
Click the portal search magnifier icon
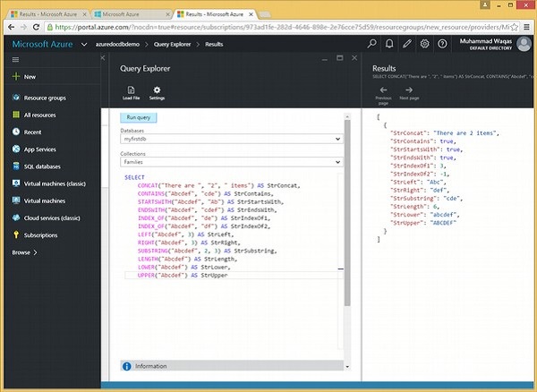point(372,43)
